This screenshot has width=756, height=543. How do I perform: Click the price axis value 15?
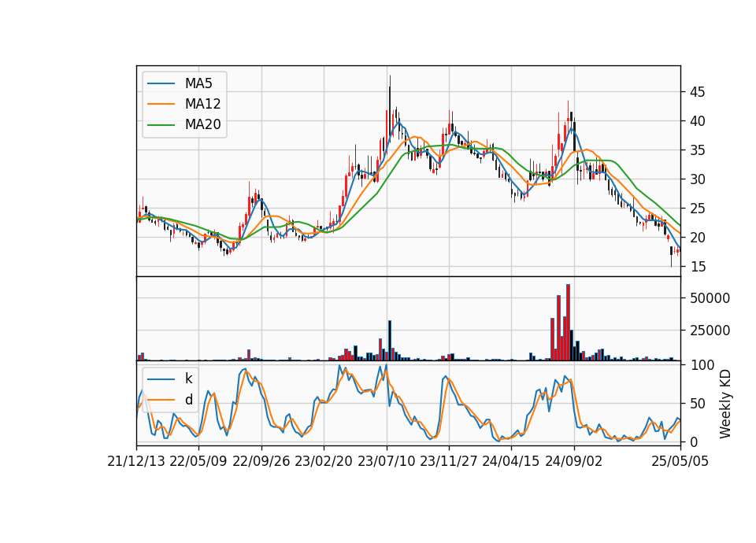click(x=698, y=267)
